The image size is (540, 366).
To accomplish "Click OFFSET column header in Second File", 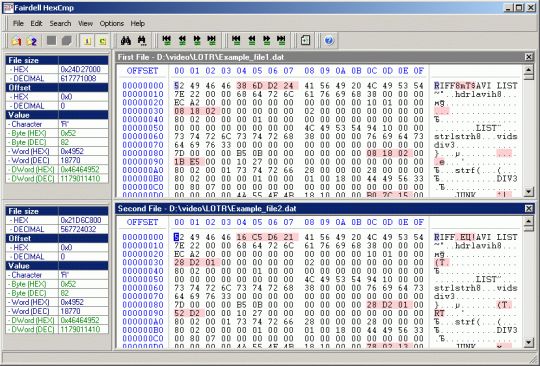I will pyautogui.click(x=142, y=222).
